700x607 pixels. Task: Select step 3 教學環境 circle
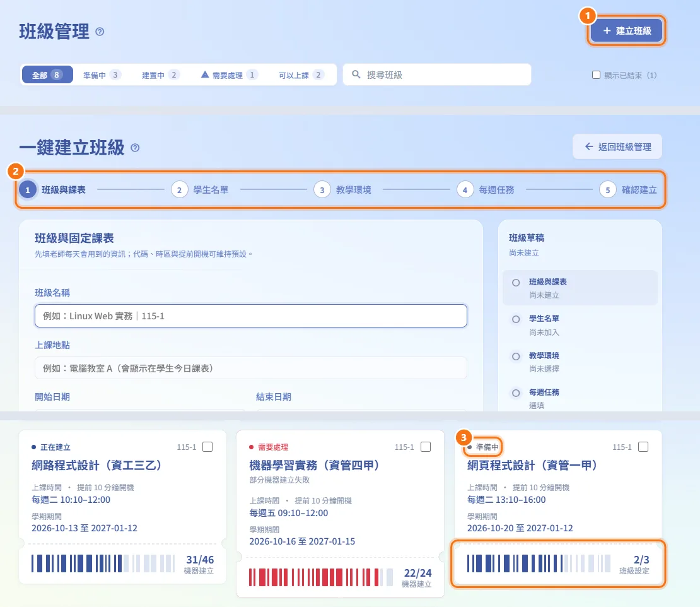coord(322,190)
